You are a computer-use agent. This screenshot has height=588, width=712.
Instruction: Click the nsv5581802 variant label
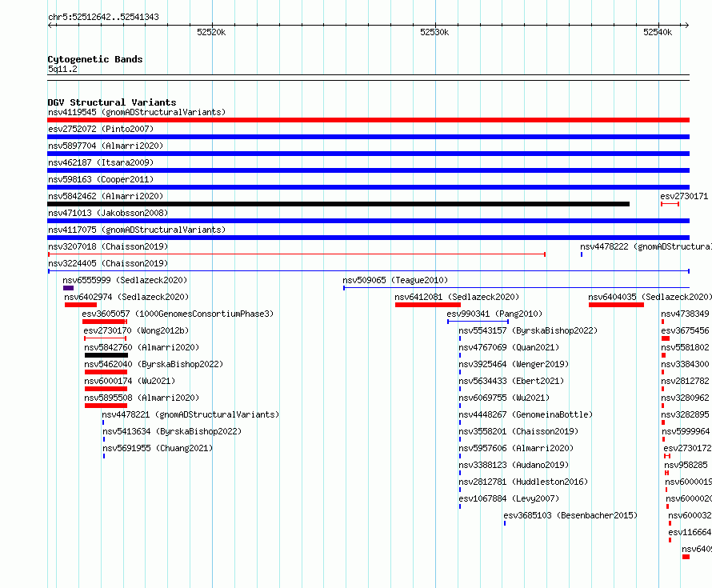(x=685, y=347)
